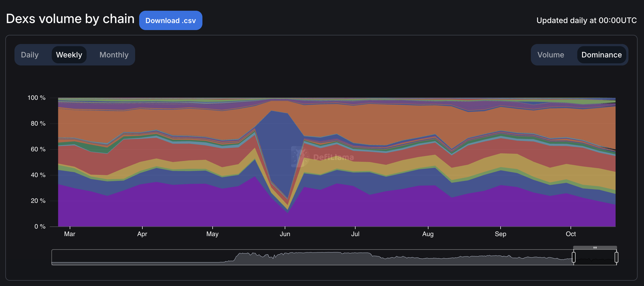The image size is (644, 286).
Task: Click the left handle of the timeline range selector
Action: [x=573, y=257]
